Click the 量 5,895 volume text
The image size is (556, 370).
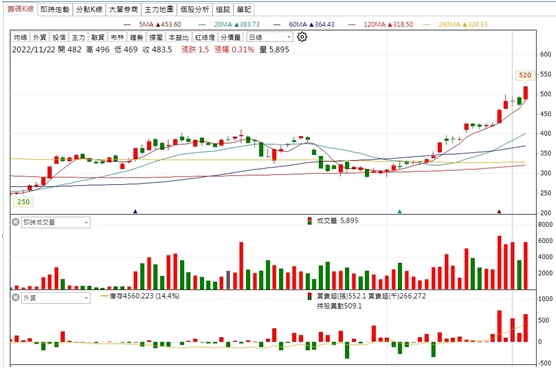(x=274, y=50)
